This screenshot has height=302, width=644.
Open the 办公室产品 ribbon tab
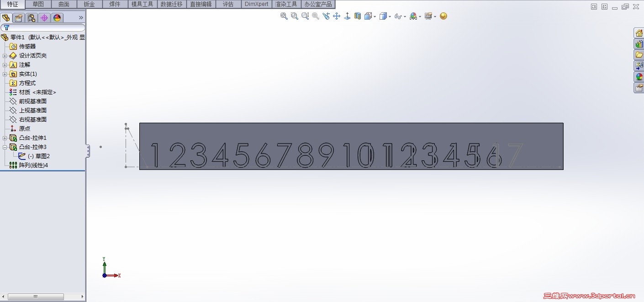tap(318, 4)
